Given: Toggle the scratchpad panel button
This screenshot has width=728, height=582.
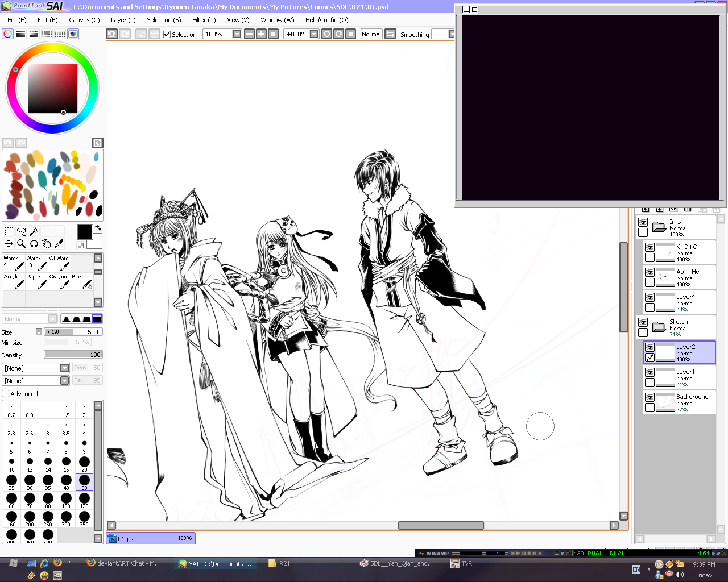Looking at the screenshot, I should [73, 34].
